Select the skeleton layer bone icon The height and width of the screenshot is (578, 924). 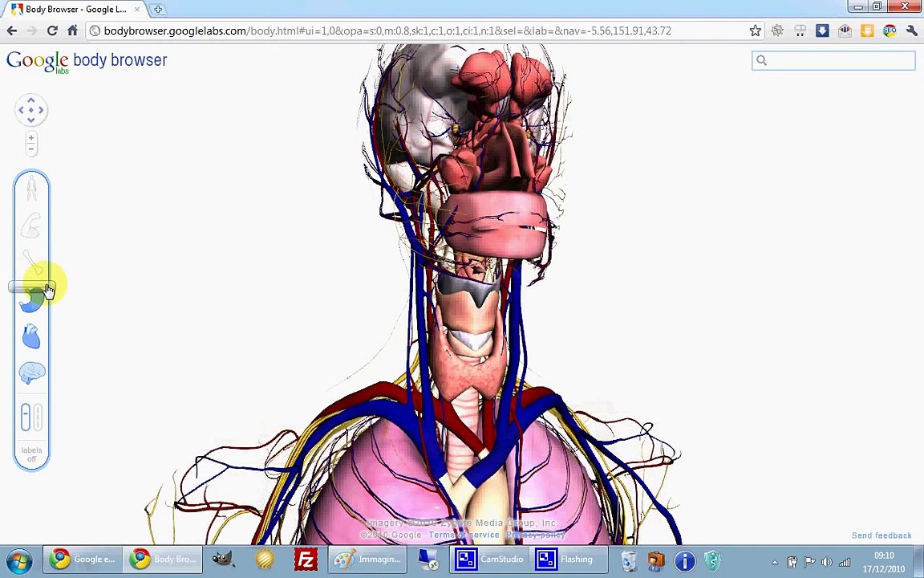tap(32, 261)
